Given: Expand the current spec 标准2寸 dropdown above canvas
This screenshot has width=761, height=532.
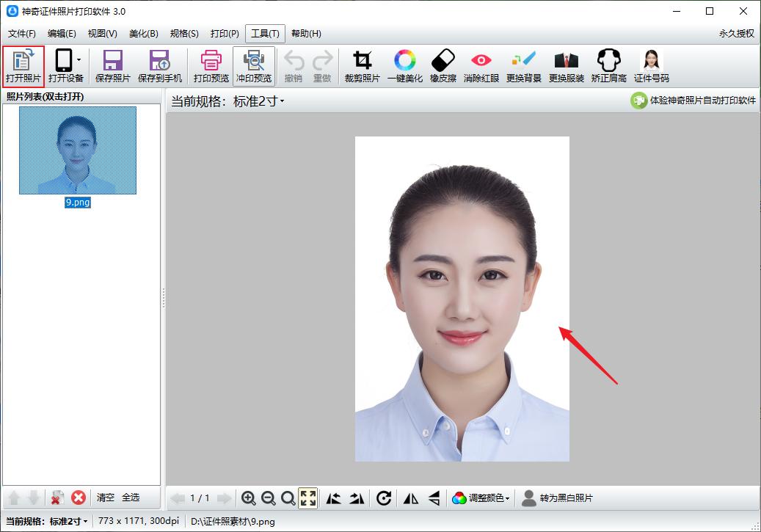Looking at the screenshot, I should click(258, 101).
